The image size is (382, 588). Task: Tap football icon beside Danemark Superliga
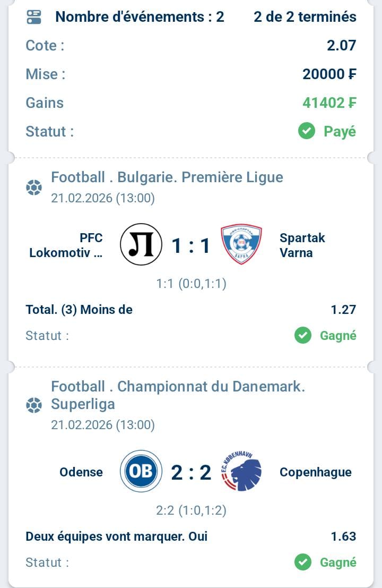coord(34,406)
